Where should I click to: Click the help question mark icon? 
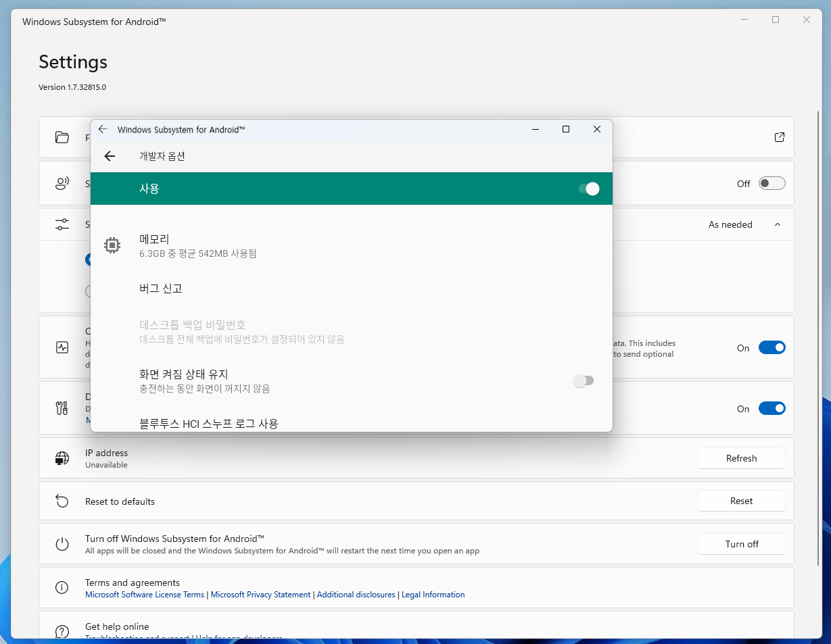point(62,631)
